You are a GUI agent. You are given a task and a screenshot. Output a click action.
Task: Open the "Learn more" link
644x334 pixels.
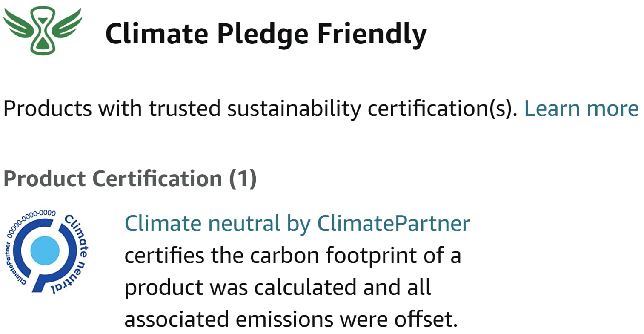(x=581, y=109)
